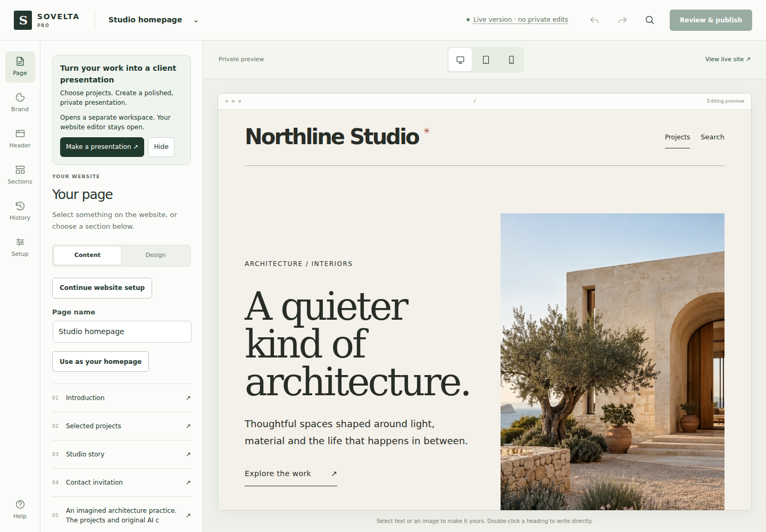Open the History panel
Screen dimensions: 766x532
[20, 211]
